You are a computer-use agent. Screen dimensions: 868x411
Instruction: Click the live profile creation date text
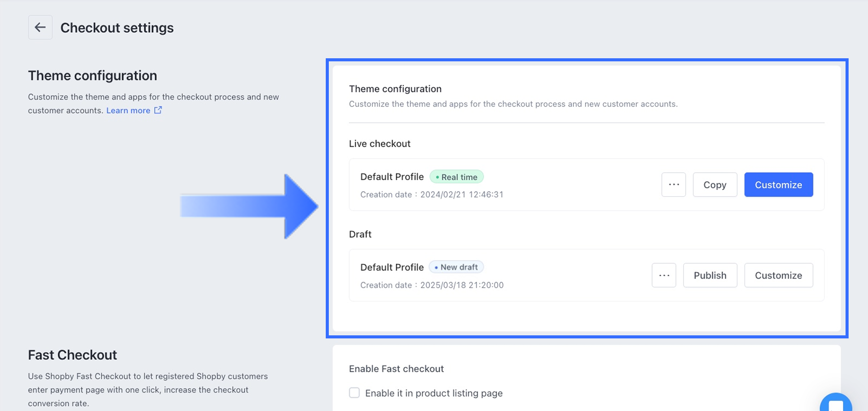431,194
